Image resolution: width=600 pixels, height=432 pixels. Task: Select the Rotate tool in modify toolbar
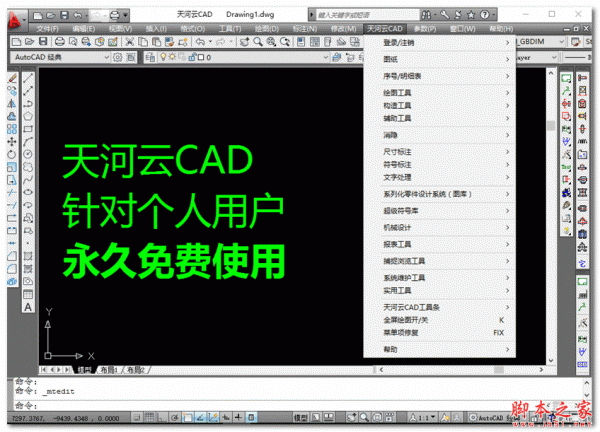click(12, 154)
